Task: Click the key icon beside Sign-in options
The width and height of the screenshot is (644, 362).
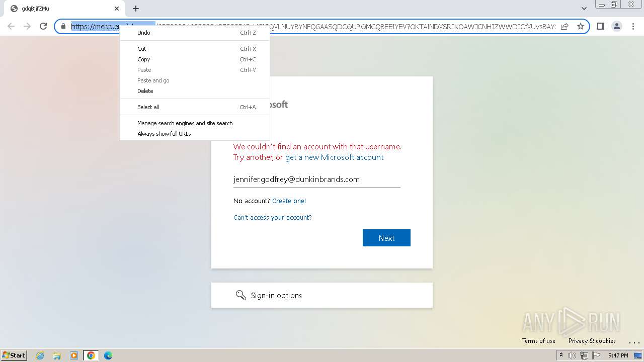Action: [241, 295]
